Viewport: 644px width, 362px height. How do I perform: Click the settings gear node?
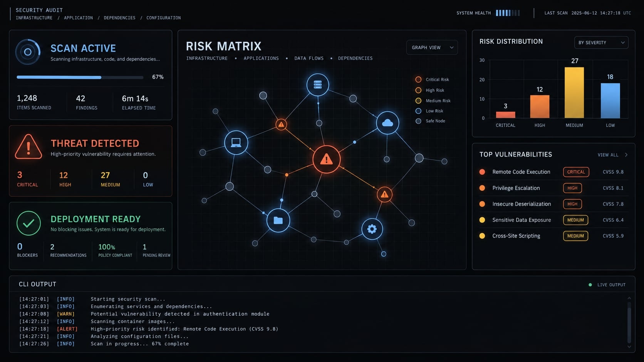click(372, 229)
